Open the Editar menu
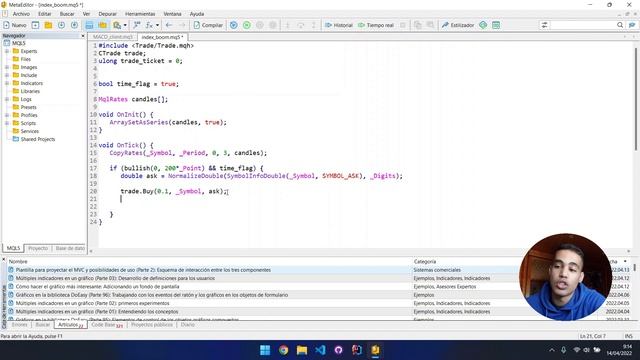 coord(44,14)
